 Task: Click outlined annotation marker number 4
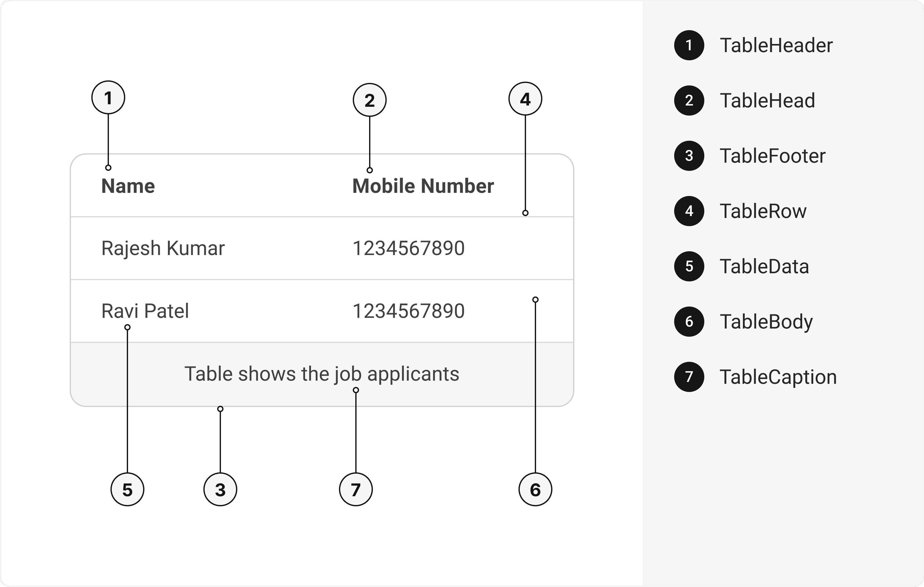coord(525,99)
